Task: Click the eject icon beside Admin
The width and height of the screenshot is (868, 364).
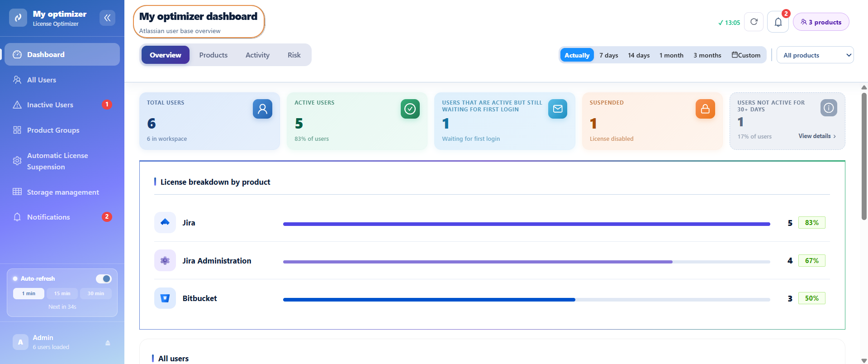Action: [x=108, y=343]
